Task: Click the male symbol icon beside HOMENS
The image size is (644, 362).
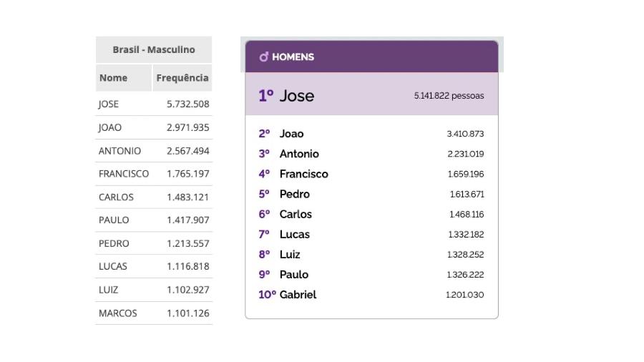Action: tap(263, 57)
